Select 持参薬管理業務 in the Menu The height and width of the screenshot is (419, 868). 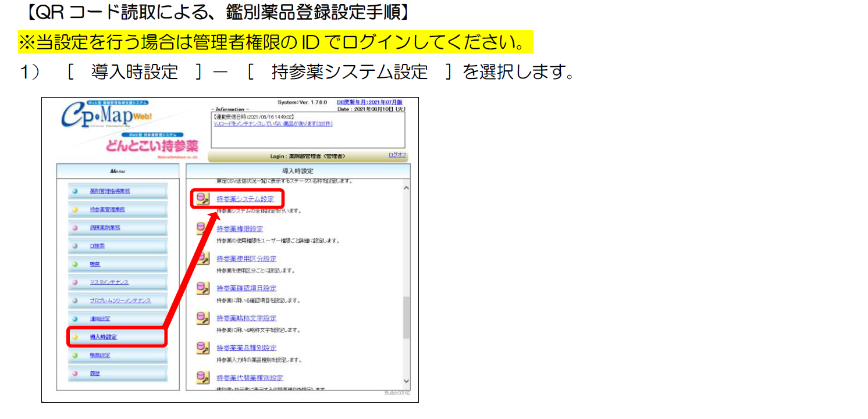point(107,209)
